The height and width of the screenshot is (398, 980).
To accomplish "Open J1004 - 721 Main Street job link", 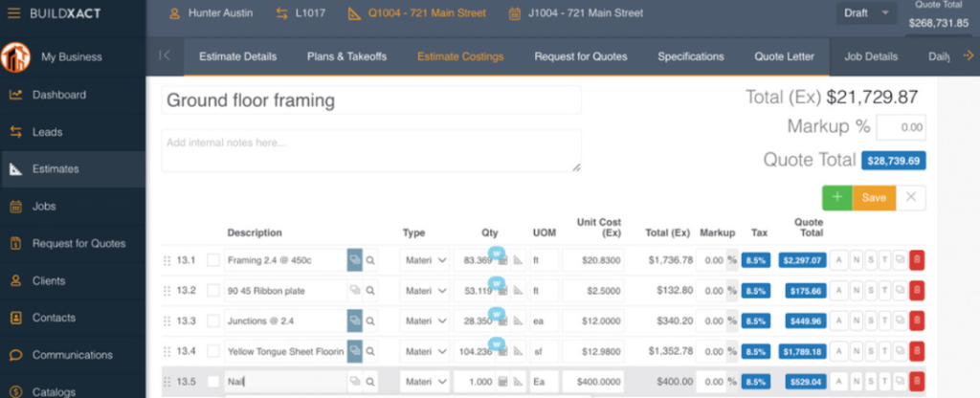I will pyautogui.click(x=575, y=13).
